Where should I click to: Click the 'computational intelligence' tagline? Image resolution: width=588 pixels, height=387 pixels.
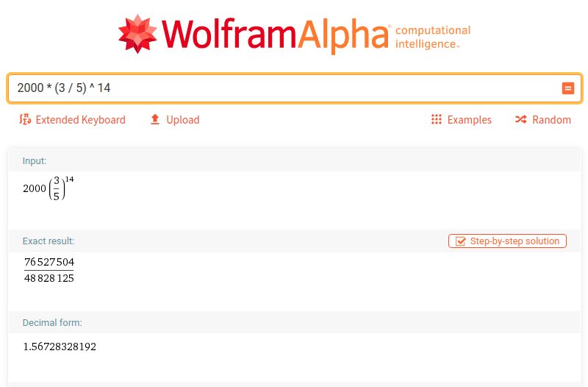click(433, 38)
